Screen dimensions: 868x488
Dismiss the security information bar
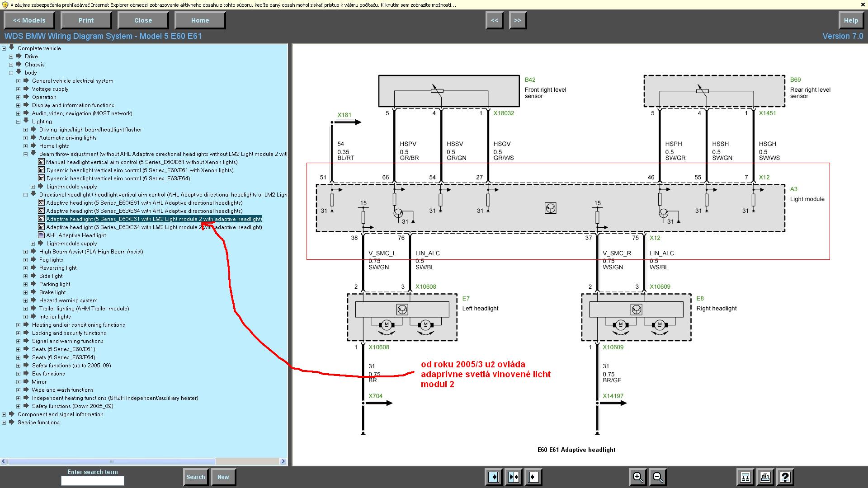863,5
